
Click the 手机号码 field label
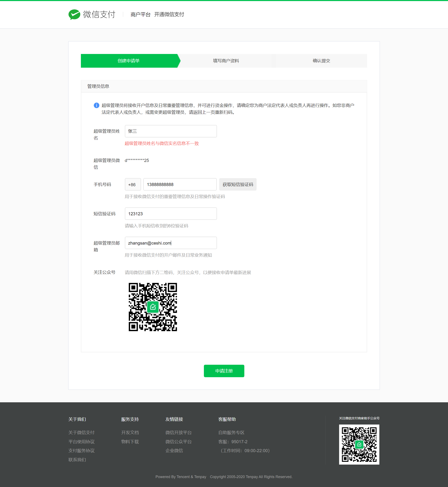coord(102,184)
